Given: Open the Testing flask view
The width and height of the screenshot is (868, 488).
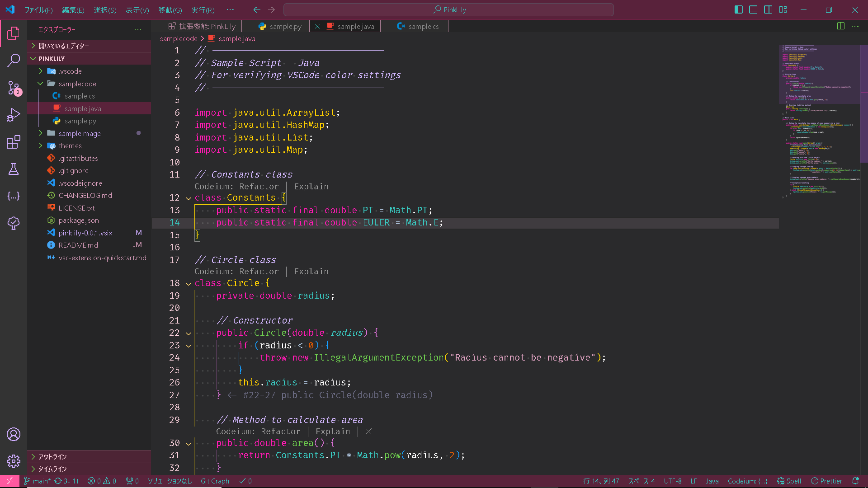Looking at the screenshot, I should 14,169.
